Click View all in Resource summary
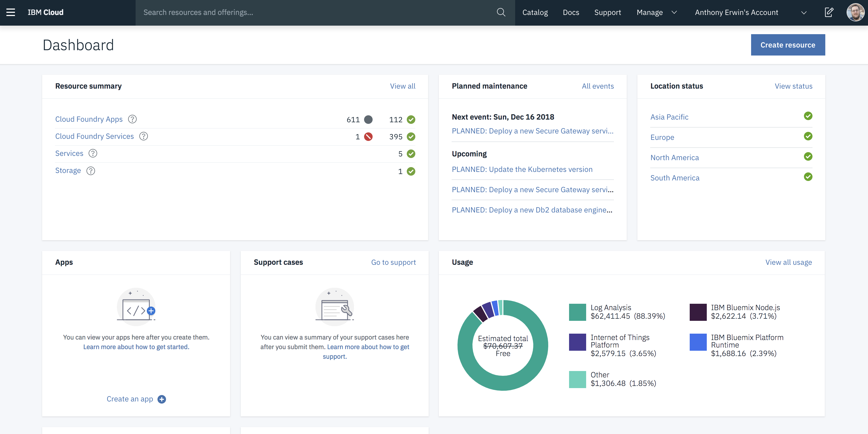The width and height of the screenshot is (868, 434). 403,86
